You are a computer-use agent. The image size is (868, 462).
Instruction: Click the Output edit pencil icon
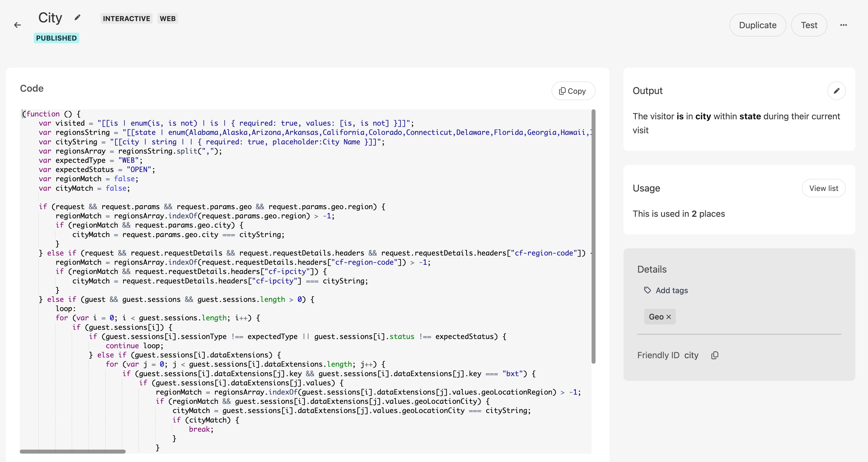tap(836, 91)
